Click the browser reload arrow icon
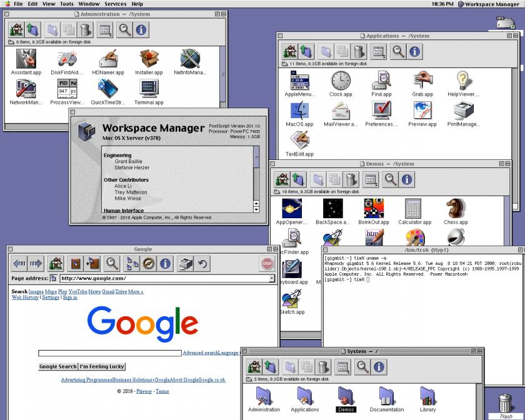Screen dimensions: 525x420 pyautogui.click(x=202, y=264)
